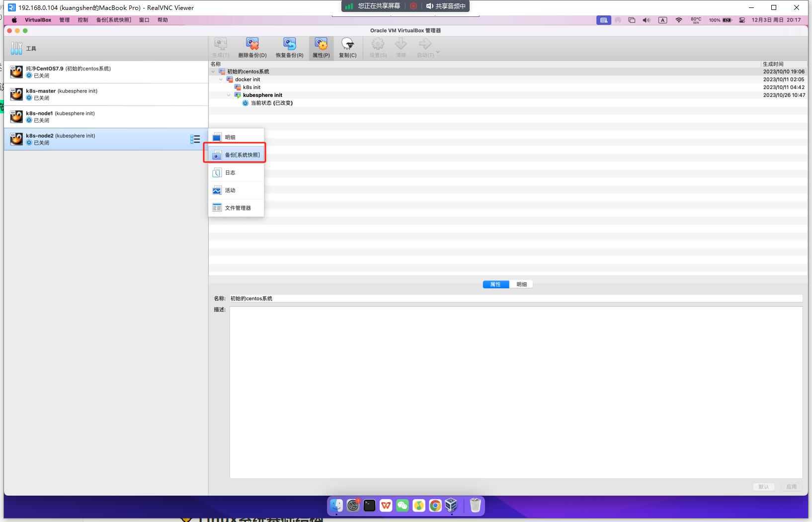Open the 管理 menu

pyautogui.click(x=65, y=20)
